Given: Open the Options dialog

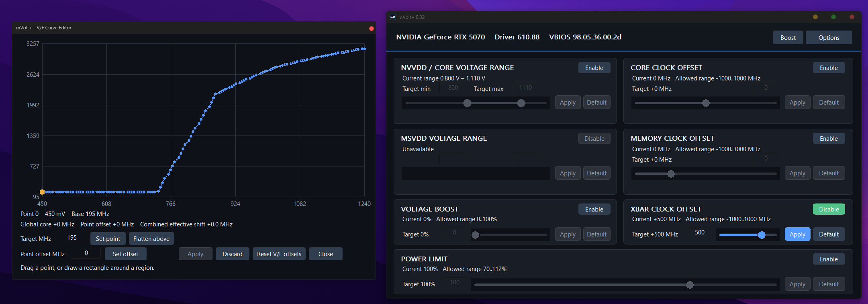Looking at the screenshot, I should 829,37.
